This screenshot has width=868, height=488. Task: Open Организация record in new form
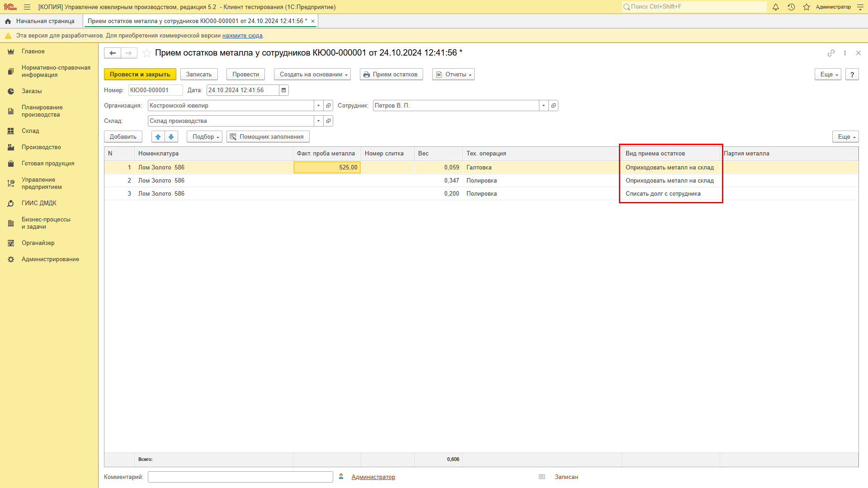pyautogui.click(x=329, y=106)
